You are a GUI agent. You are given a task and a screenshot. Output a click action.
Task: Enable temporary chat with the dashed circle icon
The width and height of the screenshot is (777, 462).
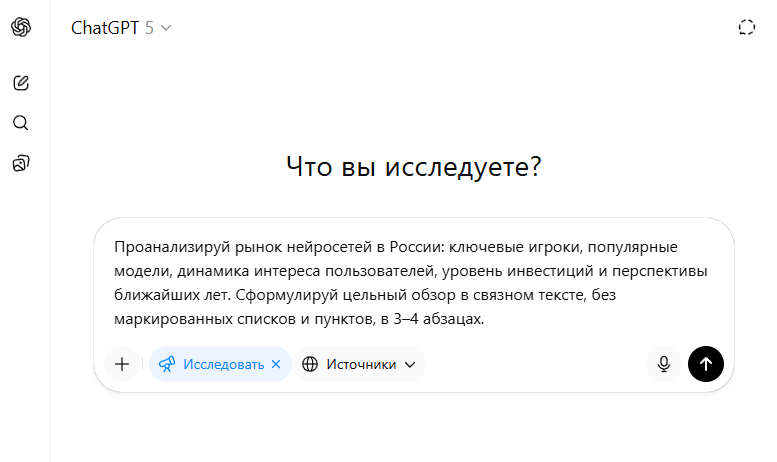pos(746,28)
